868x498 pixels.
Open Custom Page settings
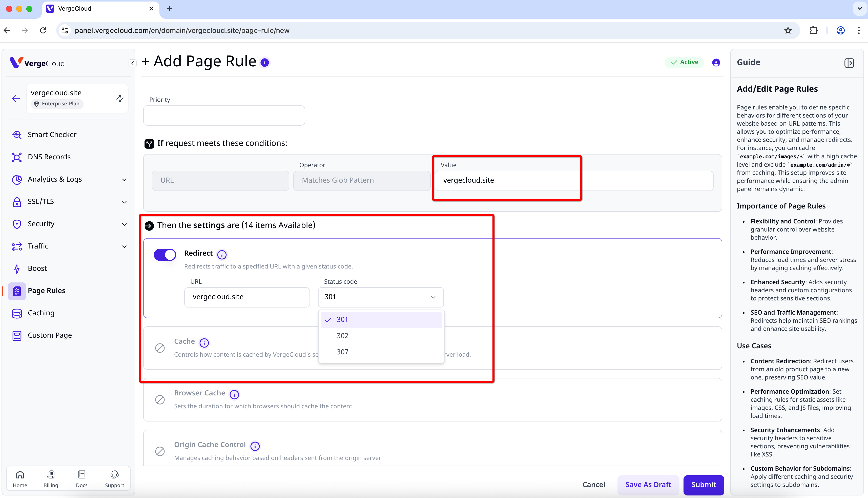pos(50,335)
